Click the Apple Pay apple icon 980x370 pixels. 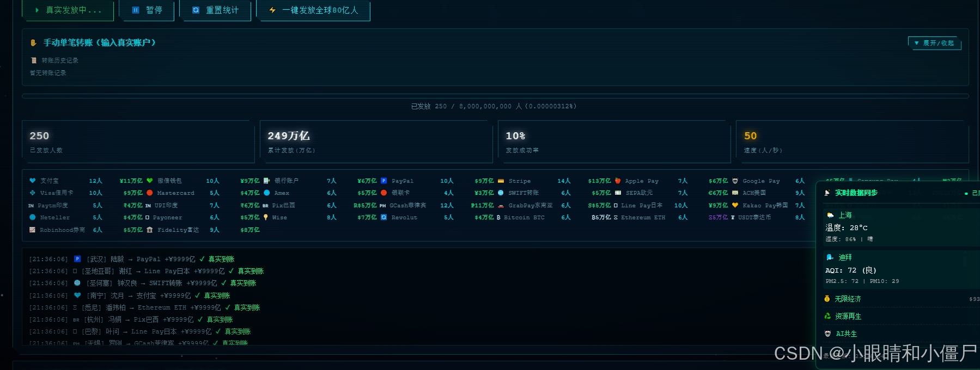pos(618,181)
